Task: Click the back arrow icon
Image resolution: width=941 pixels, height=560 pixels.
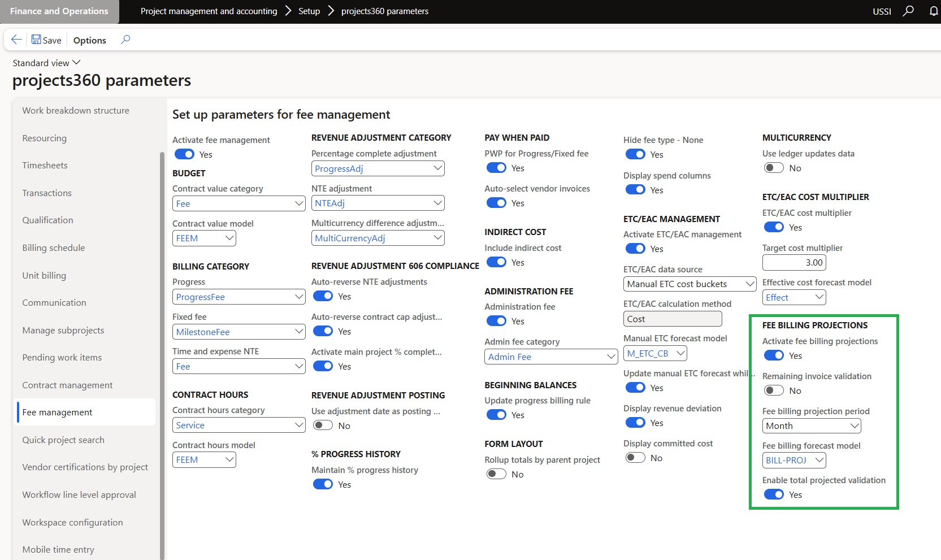Action: pyautogui.click(x=16, y=40)
